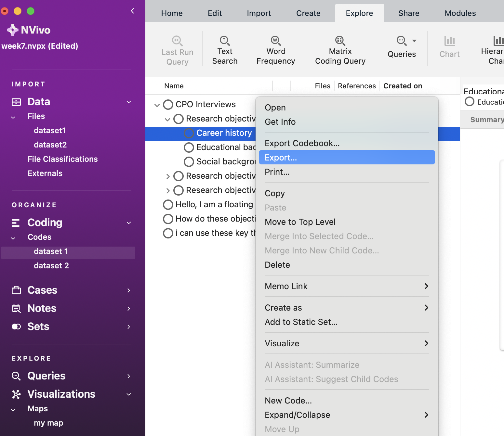Switch to the Share ribbon tab
Image resolution: width=504 pixels, height=436 pixels.
(x=409, y=13)
